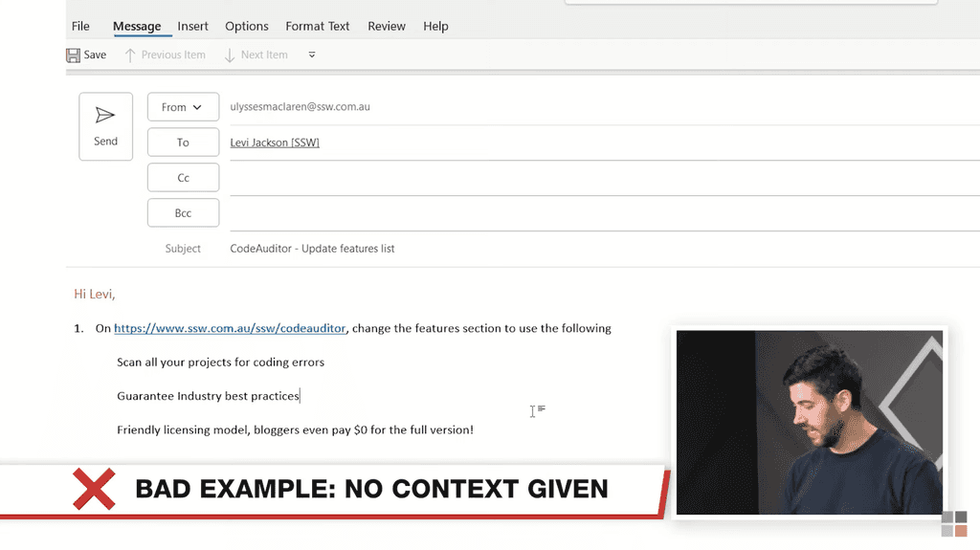
Task: Click into the Subject text field
Action: coord(574,249)
